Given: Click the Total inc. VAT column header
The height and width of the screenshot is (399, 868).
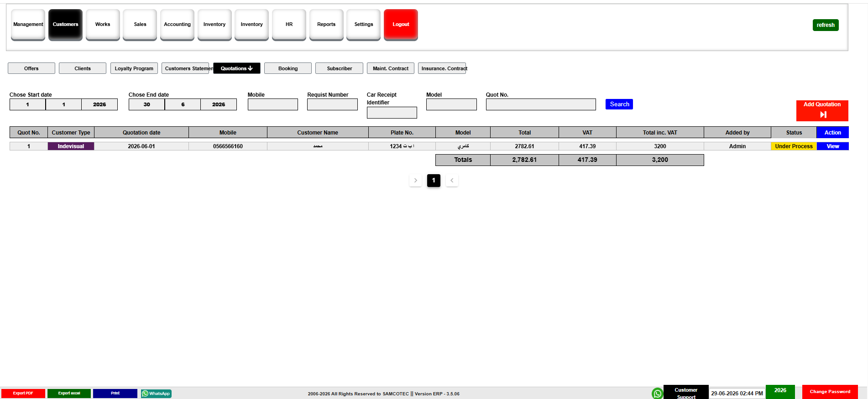Looking at the screenshot, I should click(660, 133).
